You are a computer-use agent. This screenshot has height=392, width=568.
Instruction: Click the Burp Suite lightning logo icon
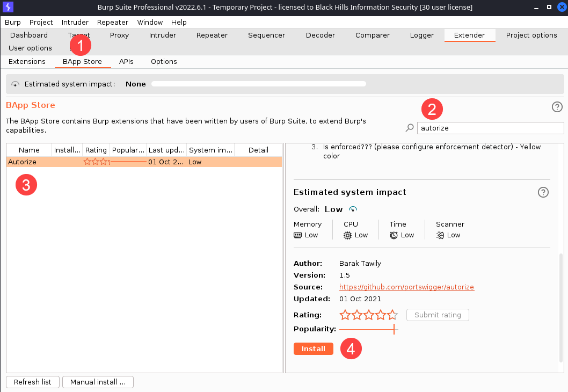8,8
